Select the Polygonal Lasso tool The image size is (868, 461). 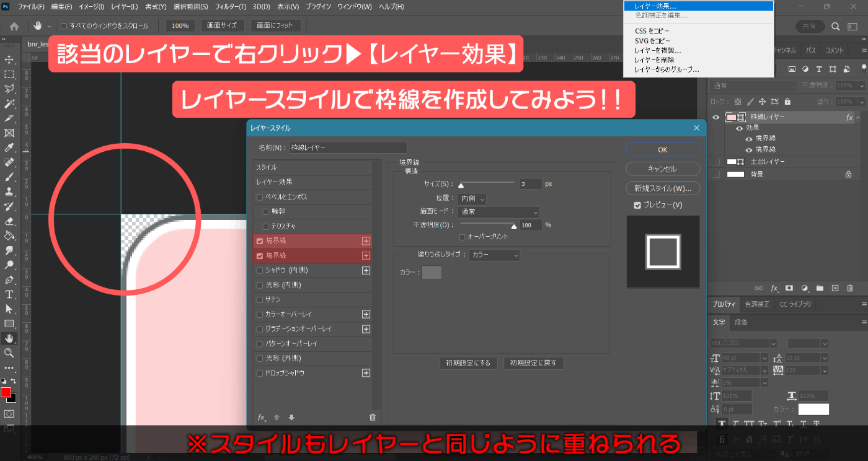(9, 89)
